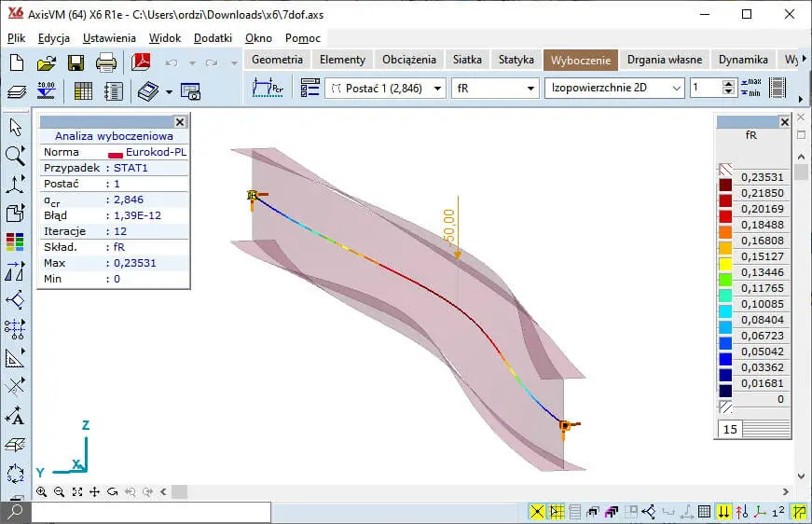Image resolution: width=812 pixels, height=524 pixels.
Task: Click the buckling analysis Pcr icon
Action: tap(268, 88)
